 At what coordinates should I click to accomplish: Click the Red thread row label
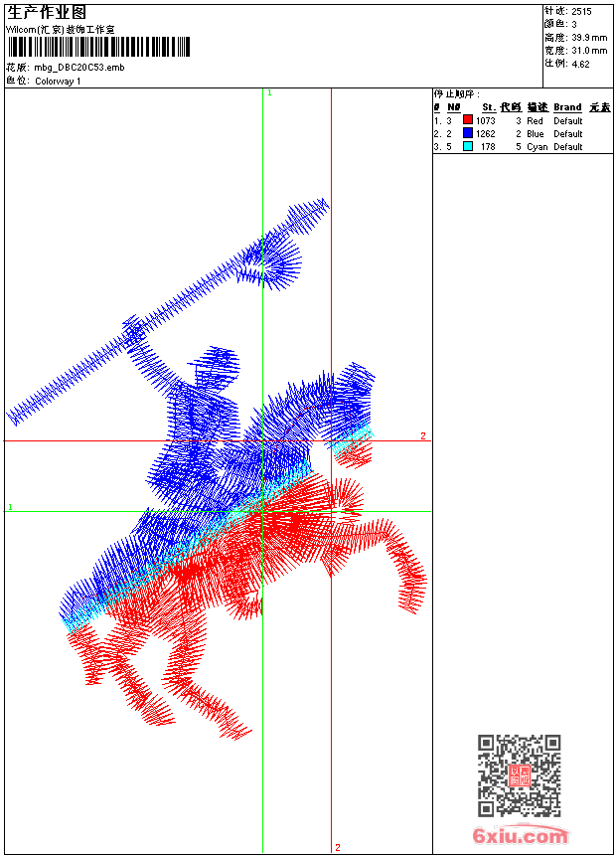coord(535,121)
